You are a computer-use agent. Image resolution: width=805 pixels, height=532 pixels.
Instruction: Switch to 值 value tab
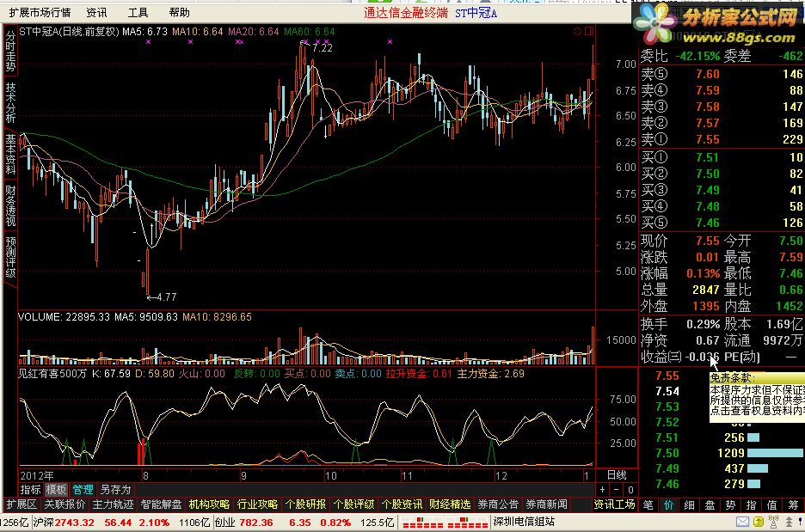click(771, 504)
